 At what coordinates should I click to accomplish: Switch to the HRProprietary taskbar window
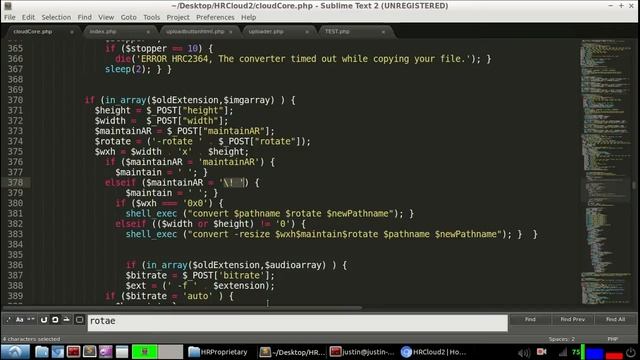coord(218,352)
